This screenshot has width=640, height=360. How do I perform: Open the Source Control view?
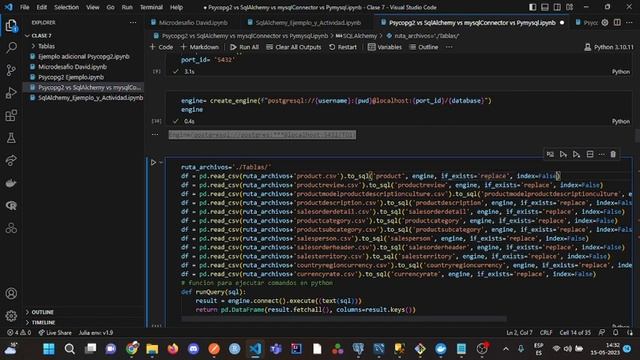coord(11,70)
